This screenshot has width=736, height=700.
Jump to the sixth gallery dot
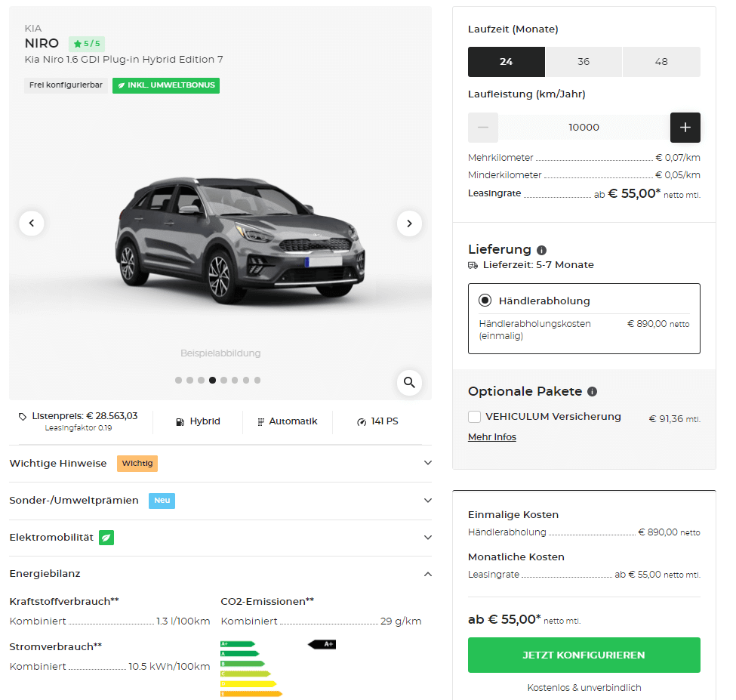pyautogui.click(x=235, y=381)
